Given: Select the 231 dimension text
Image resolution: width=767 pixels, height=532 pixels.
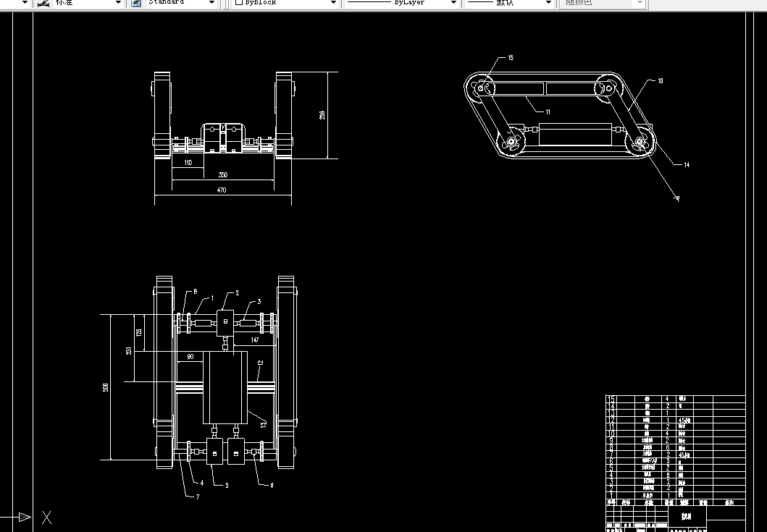Looking at the screenshot, I should [x=129, y=350].
